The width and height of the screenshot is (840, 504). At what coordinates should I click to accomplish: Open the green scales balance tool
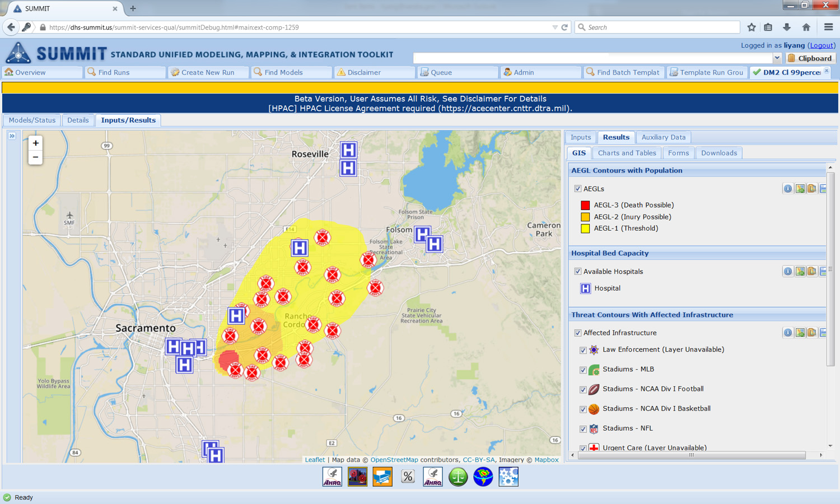click(x=458, y=477)
